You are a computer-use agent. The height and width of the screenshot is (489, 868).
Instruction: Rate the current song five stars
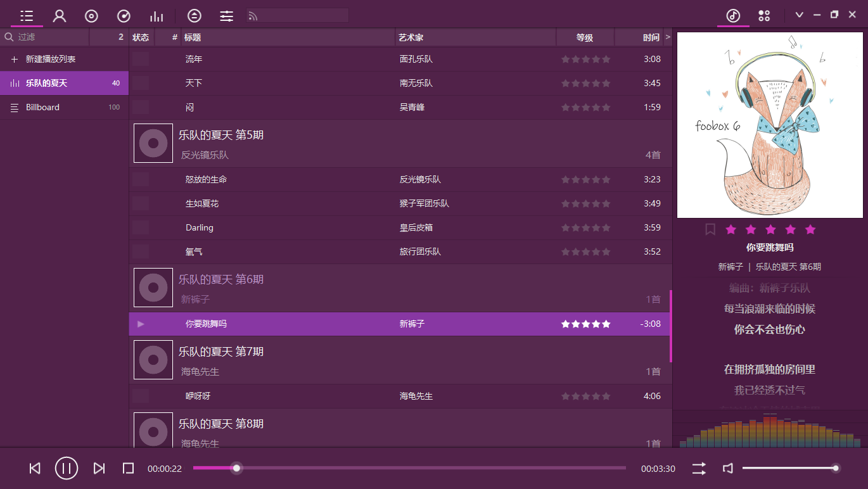pos(810,229)
